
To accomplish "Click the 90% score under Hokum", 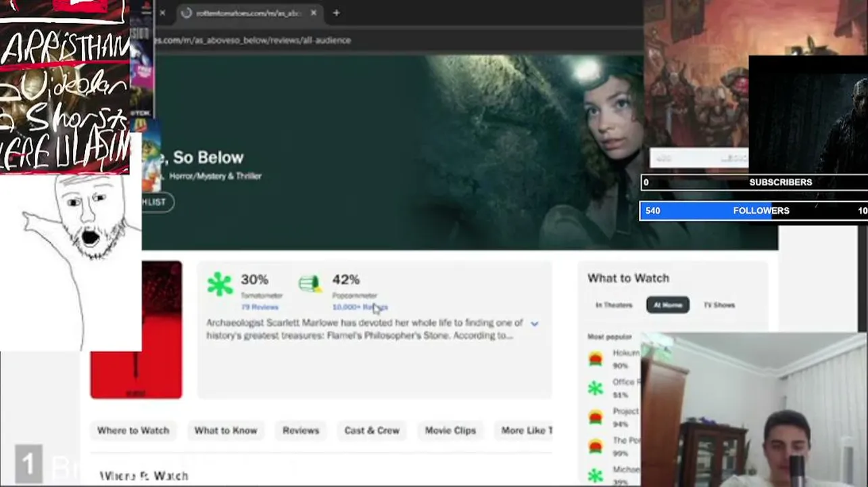I will (620, 366).
